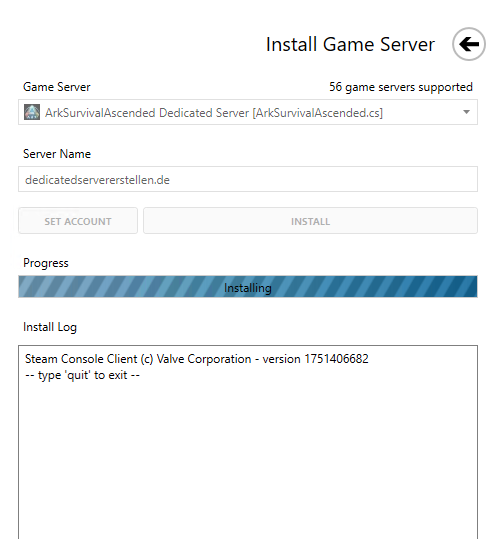Focus the Server Name input field

pyautogui.click(x=248, y=179)
